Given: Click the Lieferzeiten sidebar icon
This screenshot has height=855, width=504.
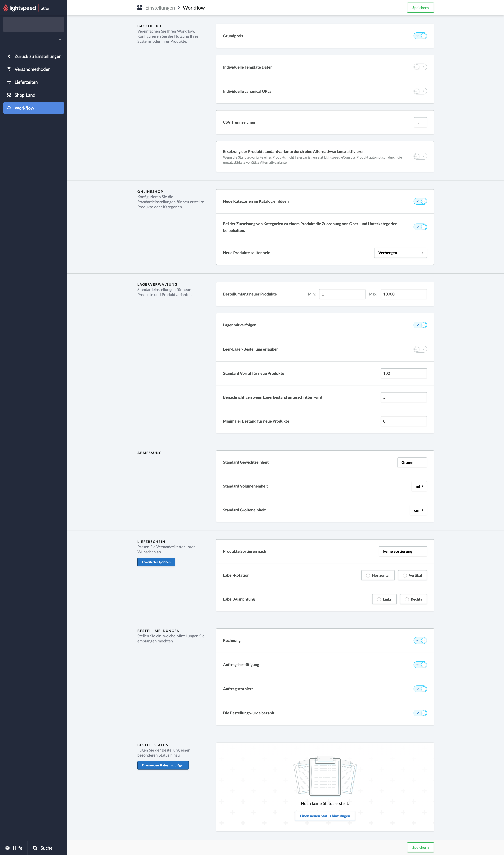Looking at the screenshot, I should click(9, 82).
